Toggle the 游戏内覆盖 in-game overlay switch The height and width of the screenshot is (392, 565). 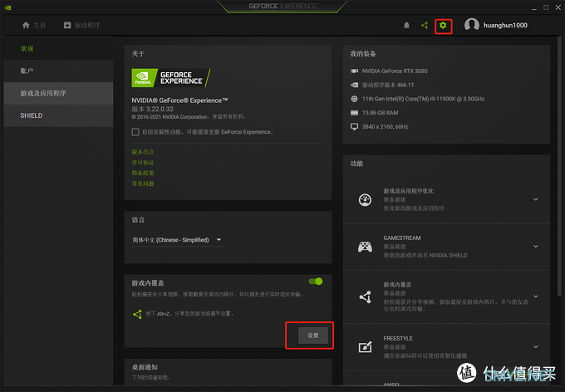click(316, 282)
